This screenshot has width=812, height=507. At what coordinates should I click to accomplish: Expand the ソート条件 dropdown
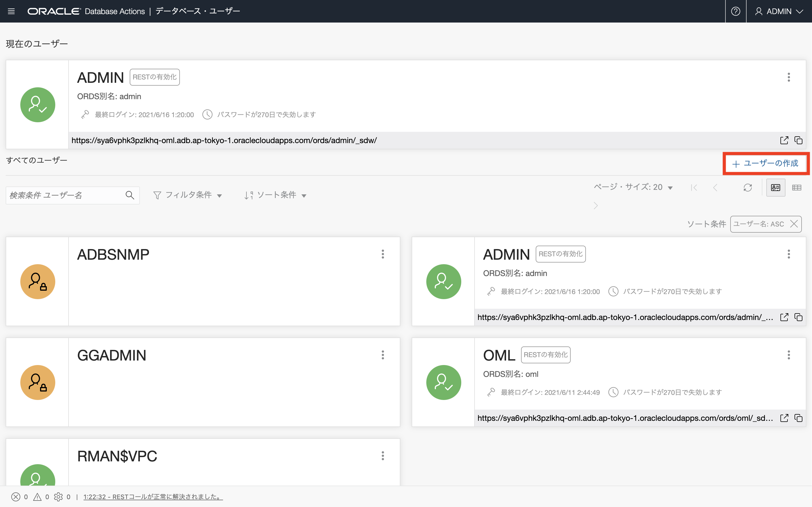(x=275, y=195)
